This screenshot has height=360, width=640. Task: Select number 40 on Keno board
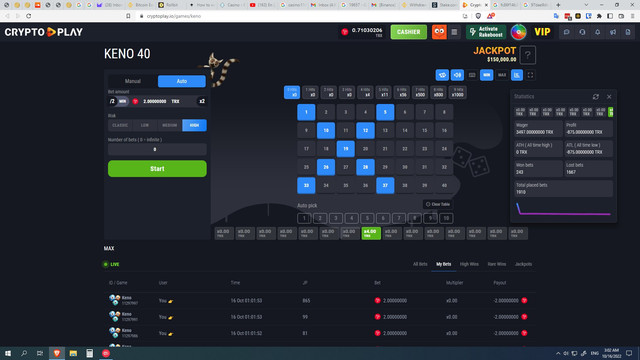click(x=444, y=185)
